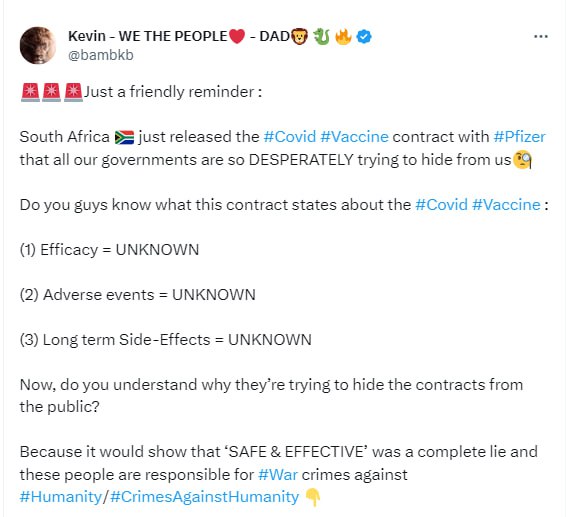Click the monocle face emoji

coord(522,160)
